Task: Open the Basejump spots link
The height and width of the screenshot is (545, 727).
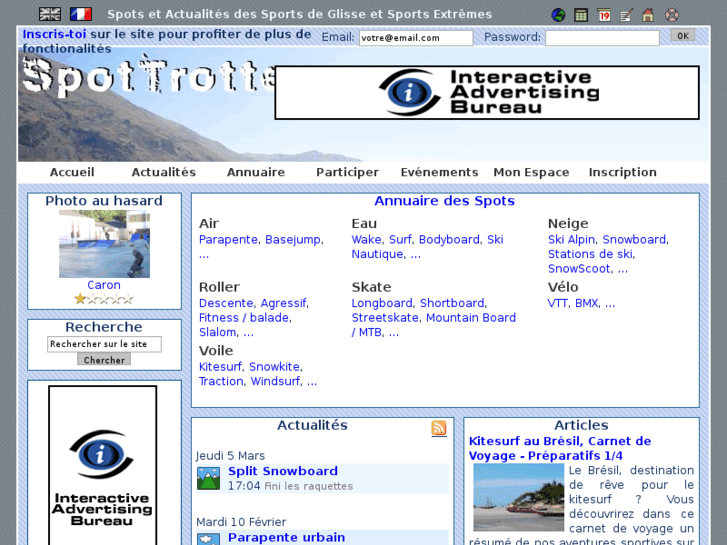Action: tap(293, 239)
